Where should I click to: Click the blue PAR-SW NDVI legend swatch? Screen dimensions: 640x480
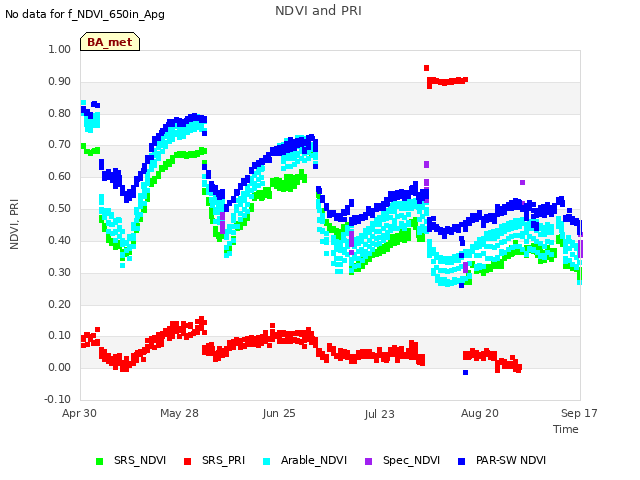[462, 461]
